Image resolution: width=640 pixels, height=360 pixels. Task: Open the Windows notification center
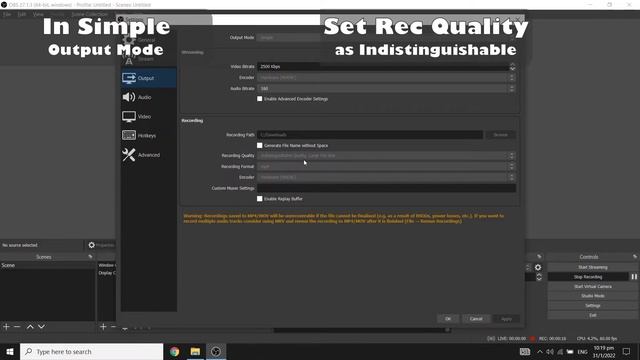627,351
